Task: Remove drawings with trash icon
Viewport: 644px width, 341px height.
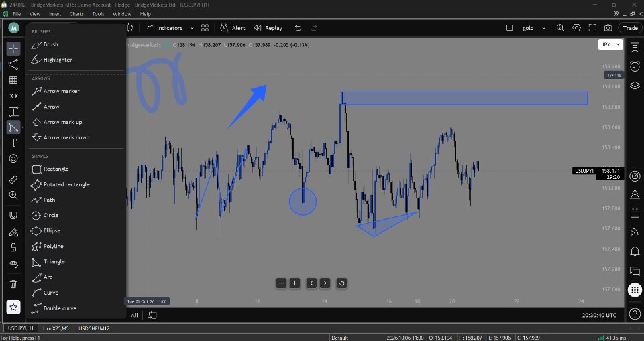Action: tap(13, 284)
